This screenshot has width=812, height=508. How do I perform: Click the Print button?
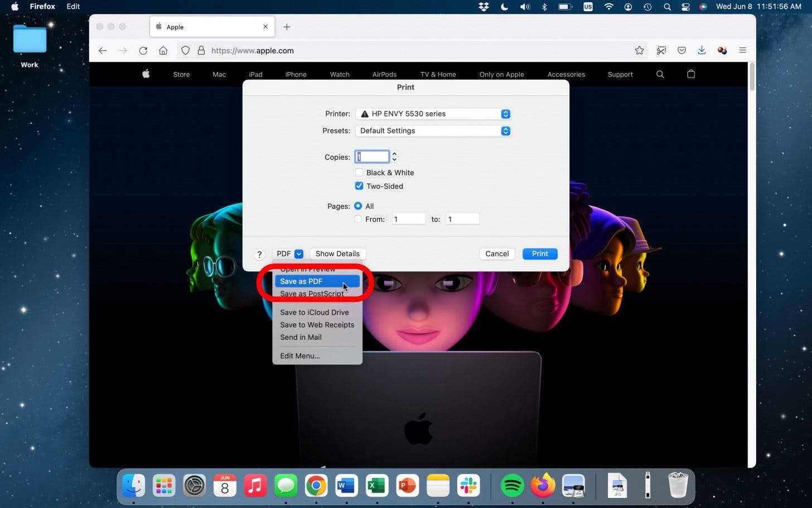click(540, 254)
